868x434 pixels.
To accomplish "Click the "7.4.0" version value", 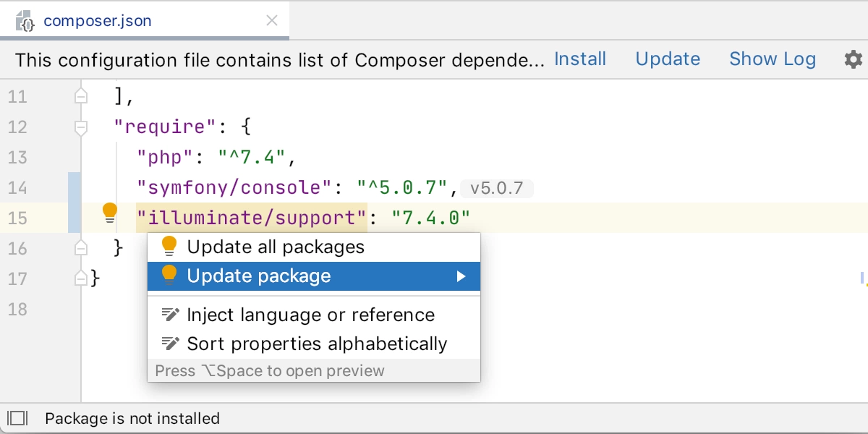I will tap(431, 218).
